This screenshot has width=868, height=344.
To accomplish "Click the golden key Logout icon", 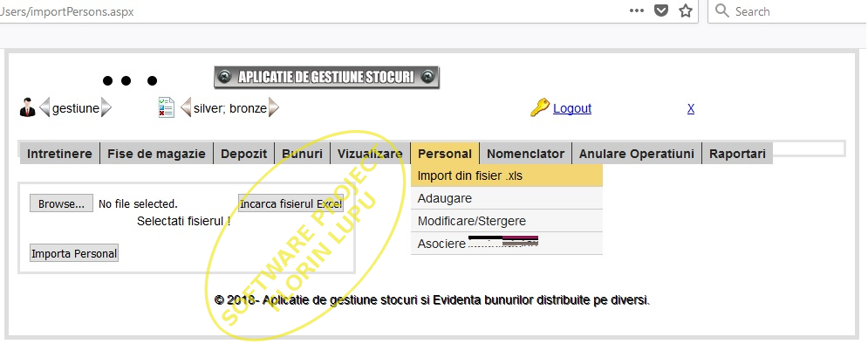I will click(x=540, y=107).
